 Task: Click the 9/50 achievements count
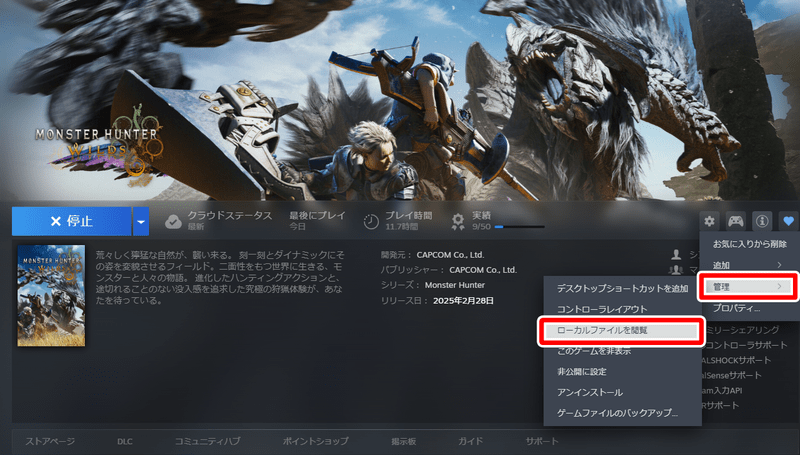pos(481,227)
